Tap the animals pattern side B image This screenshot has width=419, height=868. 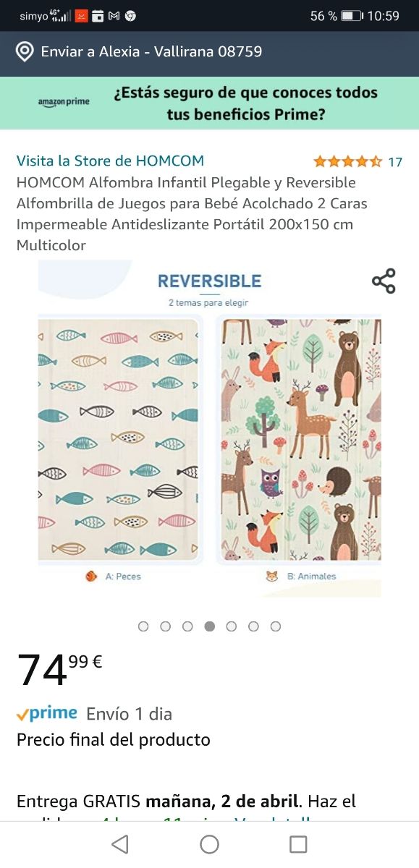(x=301, y=440)
